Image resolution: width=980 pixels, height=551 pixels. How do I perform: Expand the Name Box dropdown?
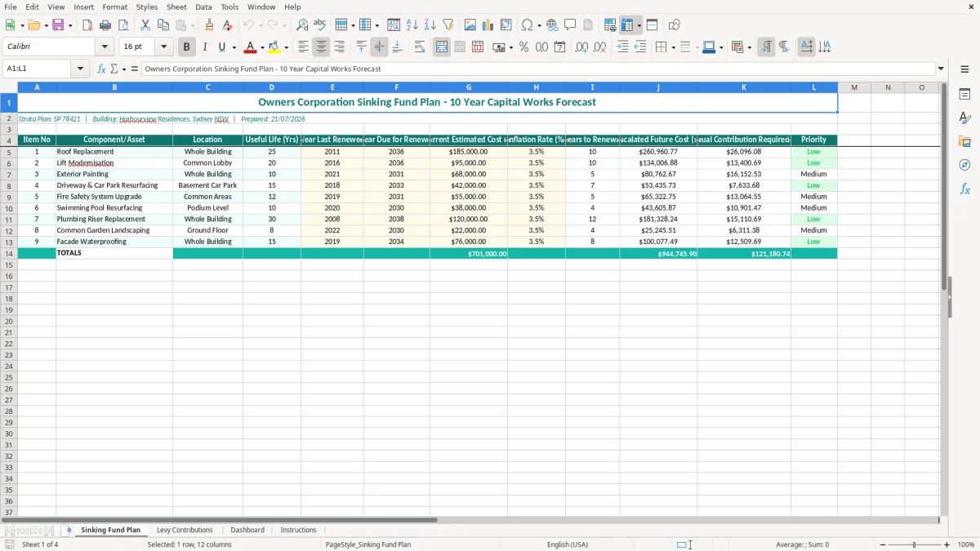tap(81, 69)
